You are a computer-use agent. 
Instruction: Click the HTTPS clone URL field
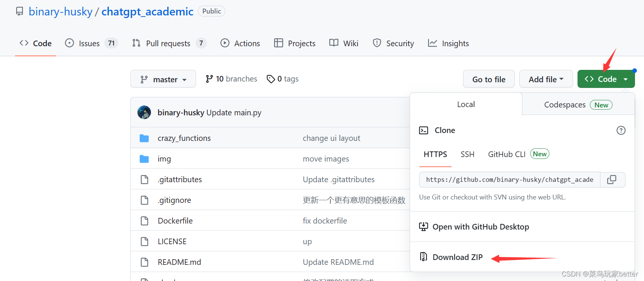pos(510,180)
